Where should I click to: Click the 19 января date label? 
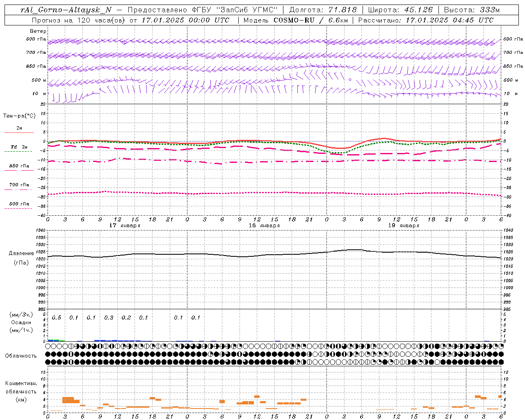coord(404,226)
